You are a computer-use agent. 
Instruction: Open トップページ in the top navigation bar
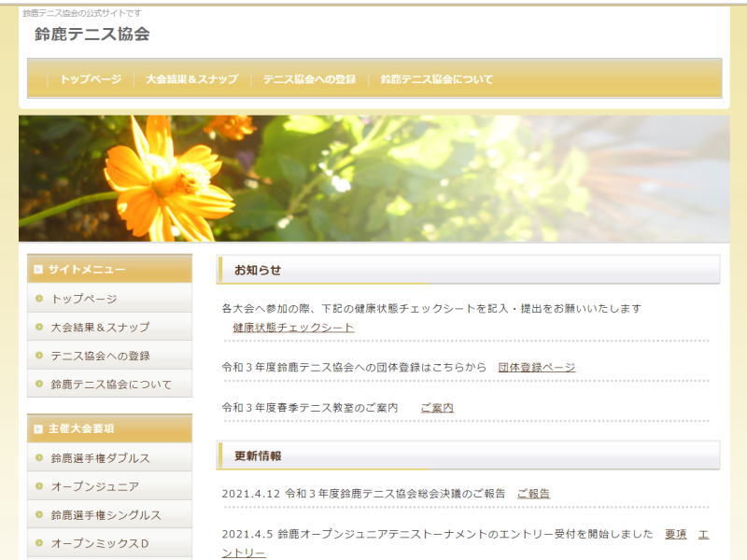[x=91, y=79]
